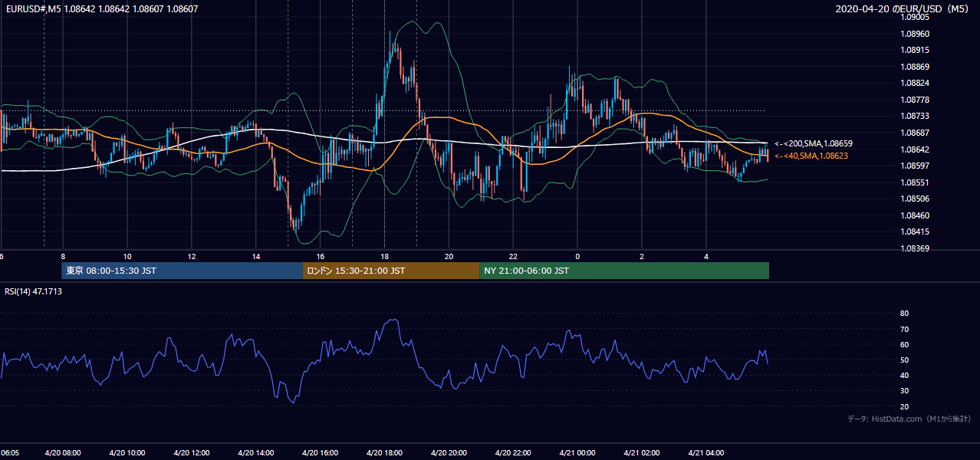Click the 4/21 04:00 time axis label
Viewport: 980px width, 460px height.
tap(706, 453)
